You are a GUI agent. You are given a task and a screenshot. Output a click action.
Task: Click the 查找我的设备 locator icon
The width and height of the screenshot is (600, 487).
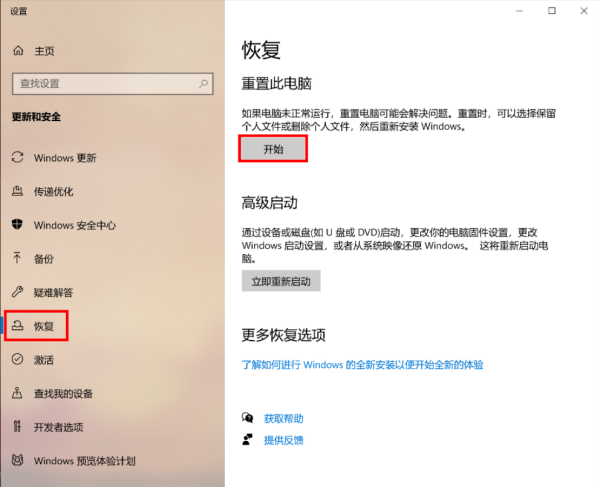17,393
